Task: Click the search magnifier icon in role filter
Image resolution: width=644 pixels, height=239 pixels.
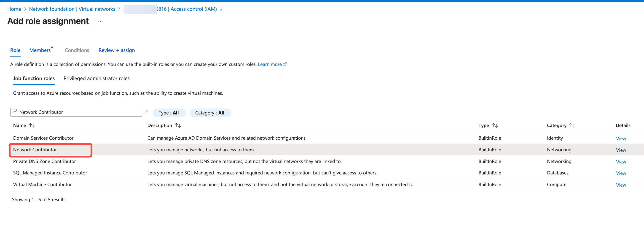Action: point(15,111)
